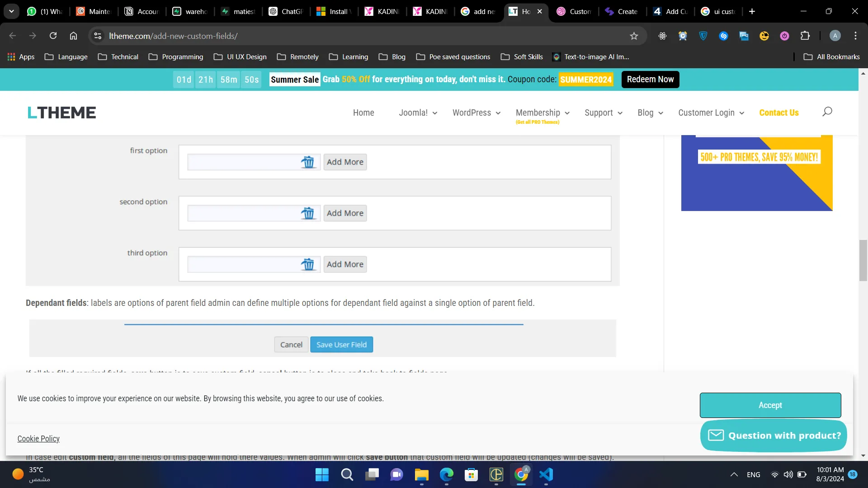Click trash icon in the first option field
This screenshot has height=488, width=868.
pos(308,162)
